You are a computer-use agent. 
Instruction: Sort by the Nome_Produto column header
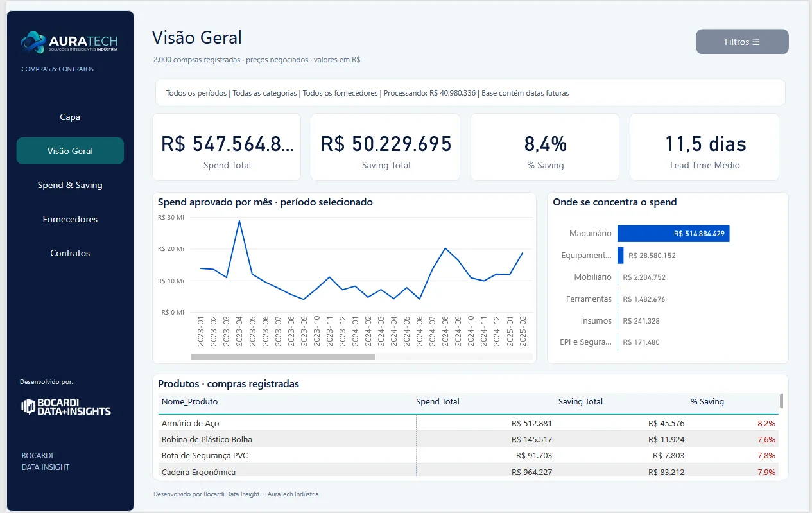189,402
